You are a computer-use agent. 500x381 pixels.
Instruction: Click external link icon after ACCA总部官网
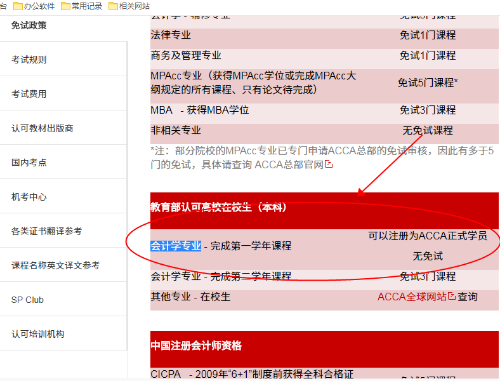coord(329,164)
